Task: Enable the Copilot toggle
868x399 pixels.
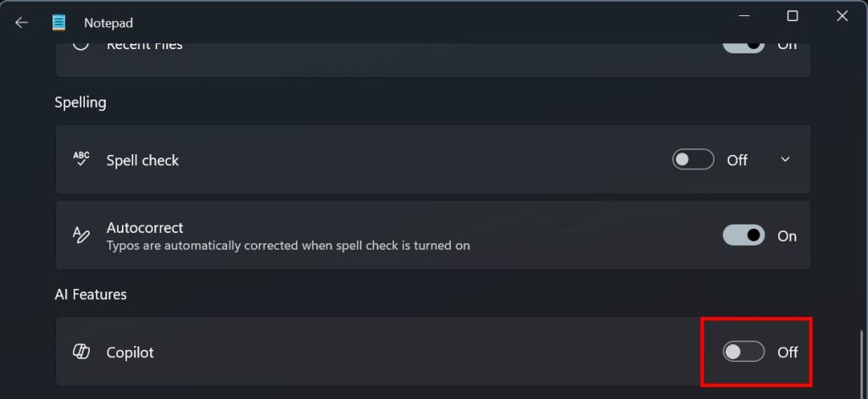Action: click(743, 352)
